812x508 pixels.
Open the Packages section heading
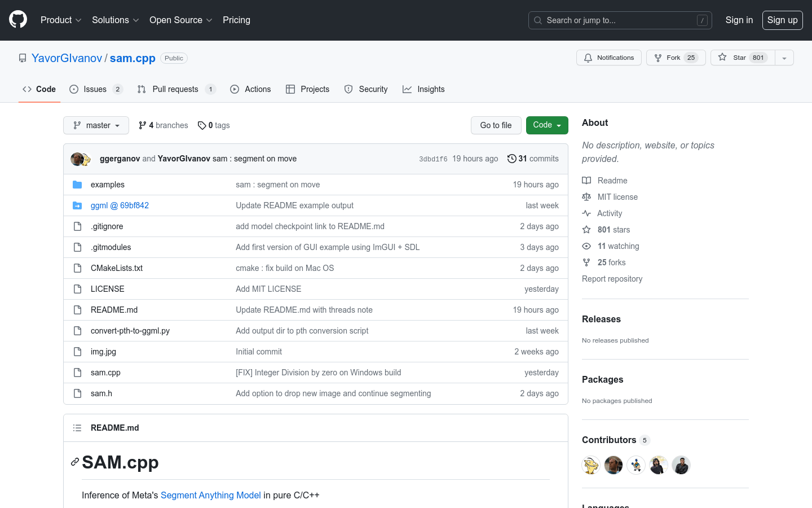click(x=602, y=379)
